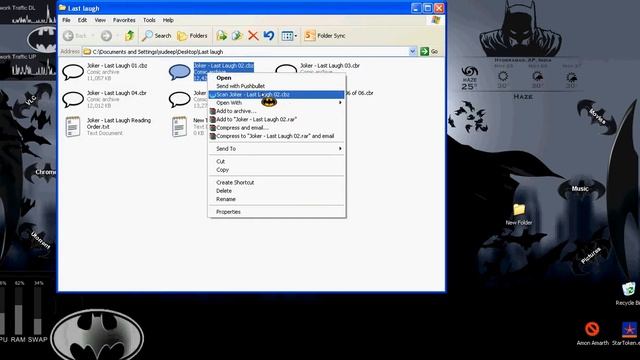Launch Folder Sync from toolbar
Screen dimensions: 640x360
click(325, 36)
